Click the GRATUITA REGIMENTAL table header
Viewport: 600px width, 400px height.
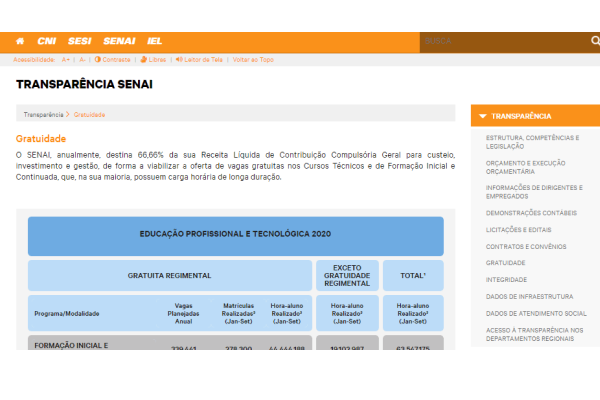click(170, 276)
